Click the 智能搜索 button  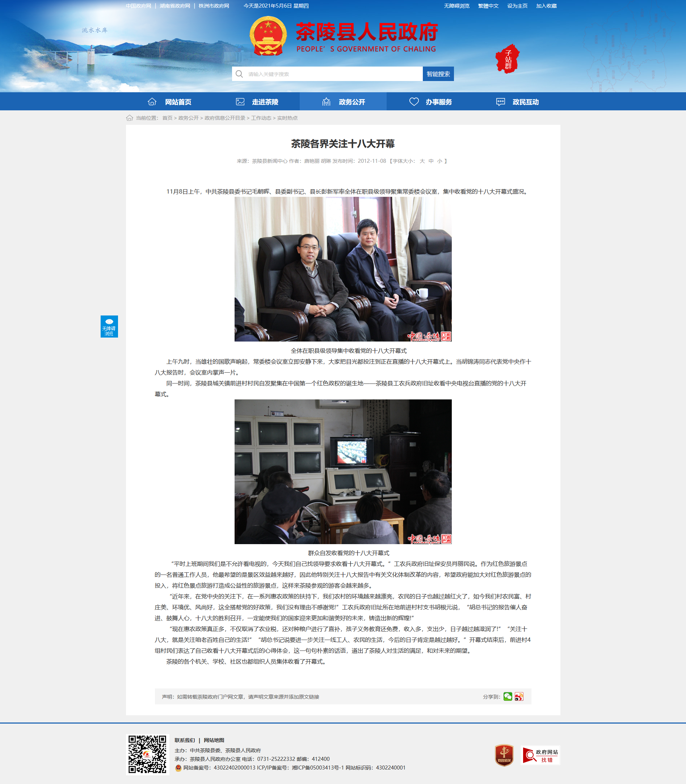438,74
